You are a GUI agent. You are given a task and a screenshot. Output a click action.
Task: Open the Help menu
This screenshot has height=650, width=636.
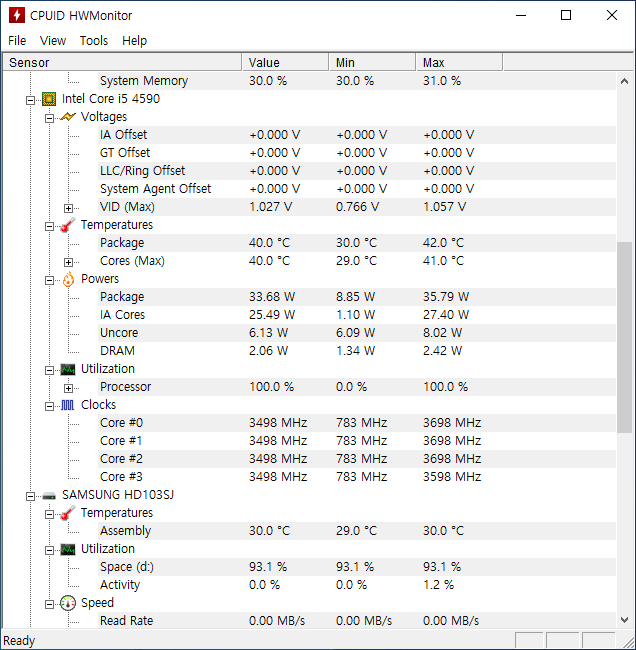pyautogui.click(x=134, y=41)
